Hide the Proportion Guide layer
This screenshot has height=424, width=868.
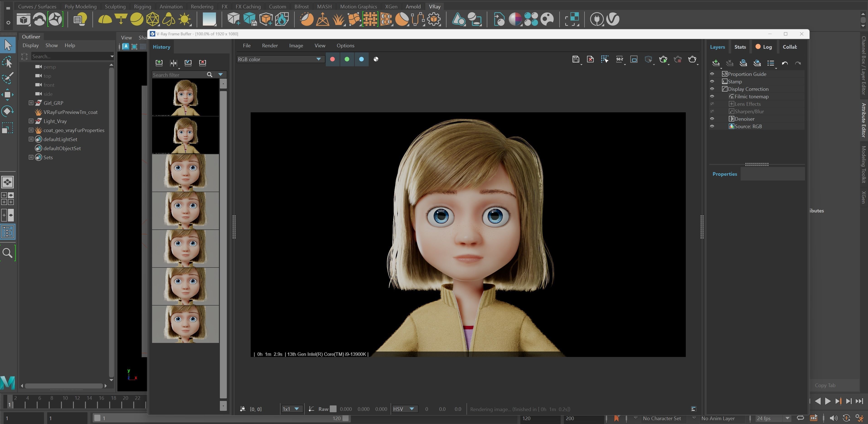coord(712,74)
